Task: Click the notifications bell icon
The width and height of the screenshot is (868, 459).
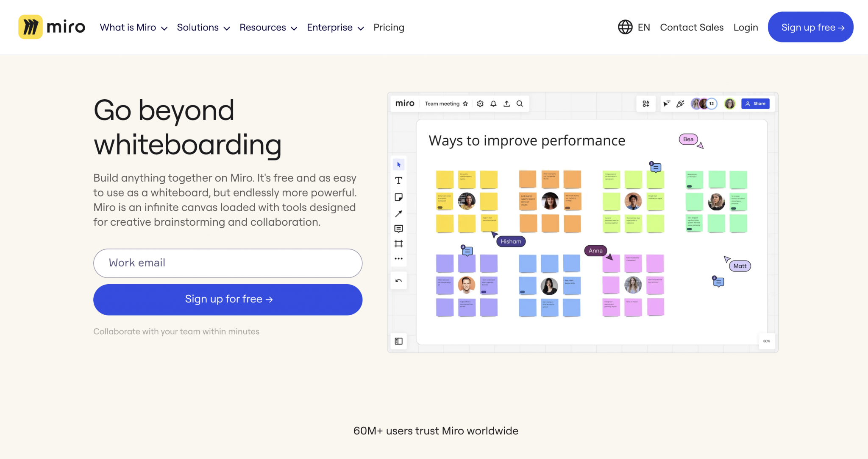Action: click(493, 103)
